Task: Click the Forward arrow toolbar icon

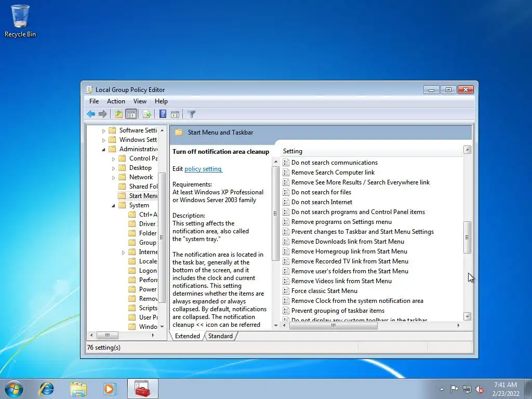Action: pyautogui.click(x=103, y=114)
